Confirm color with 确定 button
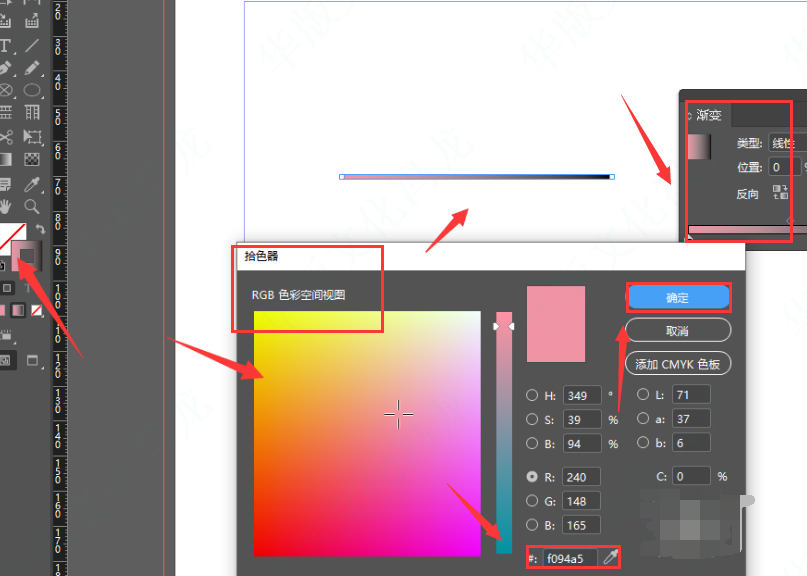The image size is (807, 576). (678, 298)
